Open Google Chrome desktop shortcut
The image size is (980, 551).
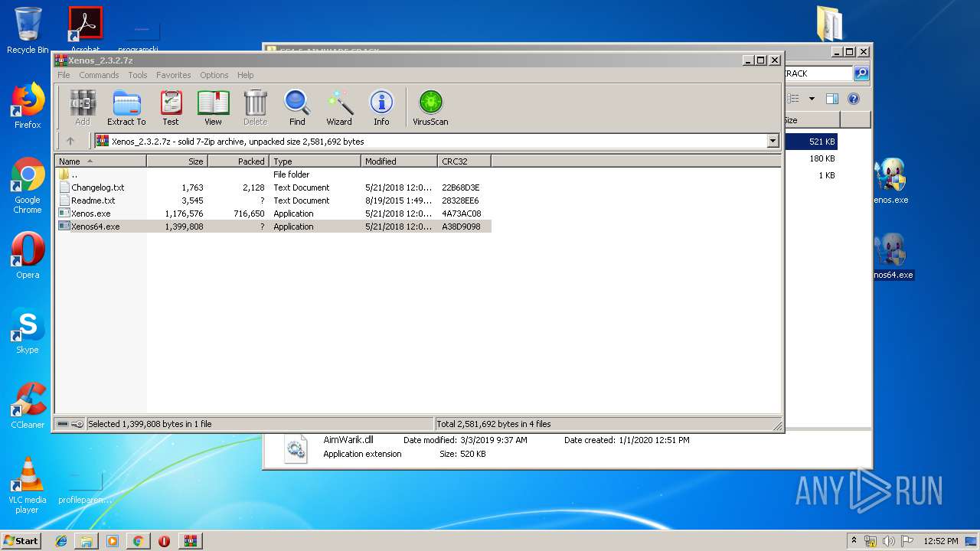pyautogui.click(x=28, y=186)
